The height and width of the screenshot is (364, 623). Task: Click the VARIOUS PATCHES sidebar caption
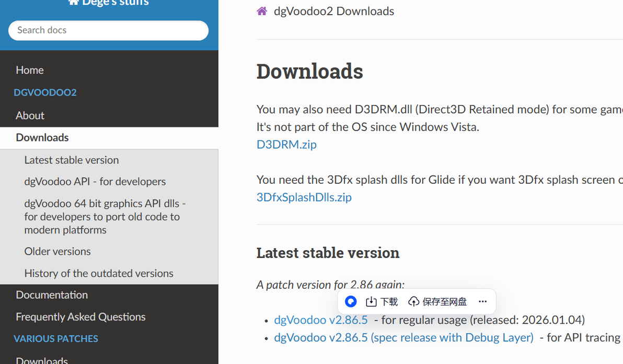click(x=55, y=338)
